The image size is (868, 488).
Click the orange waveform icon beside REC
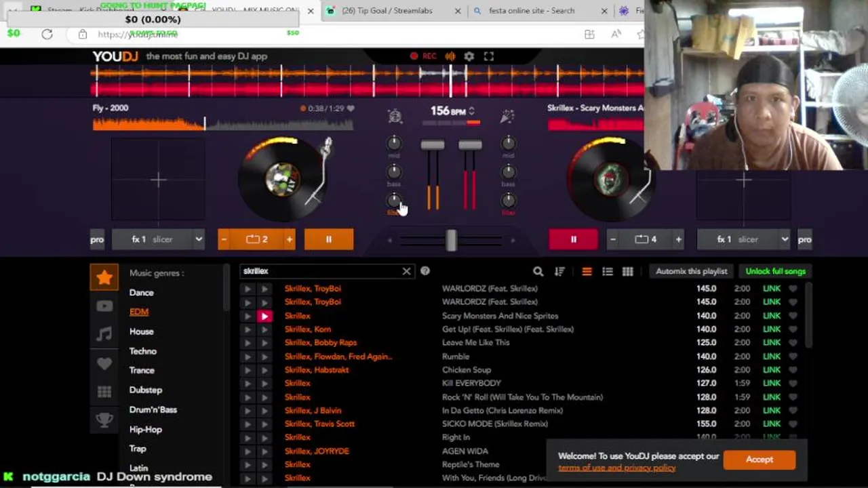(x=450, y=56)
